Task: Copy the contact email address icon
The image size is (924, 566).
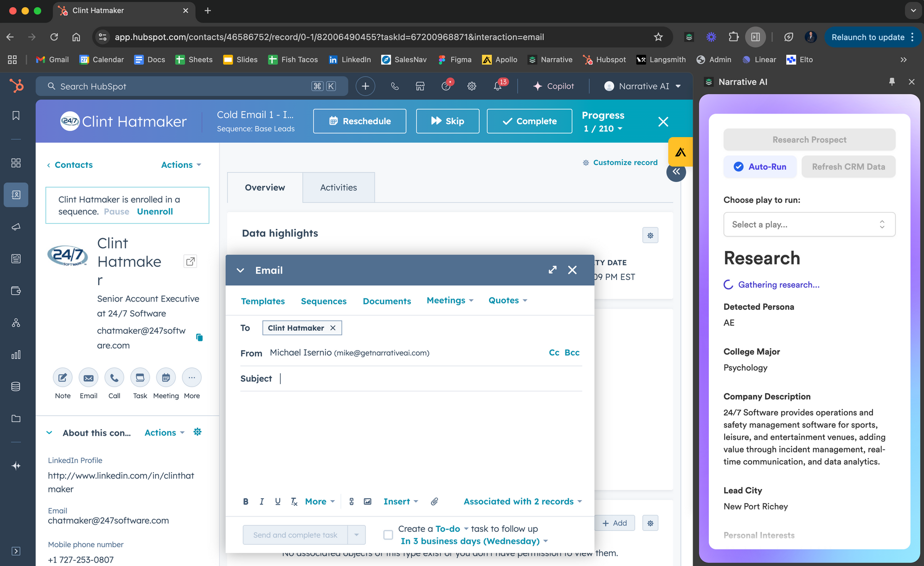Action: tap(199, 337)
